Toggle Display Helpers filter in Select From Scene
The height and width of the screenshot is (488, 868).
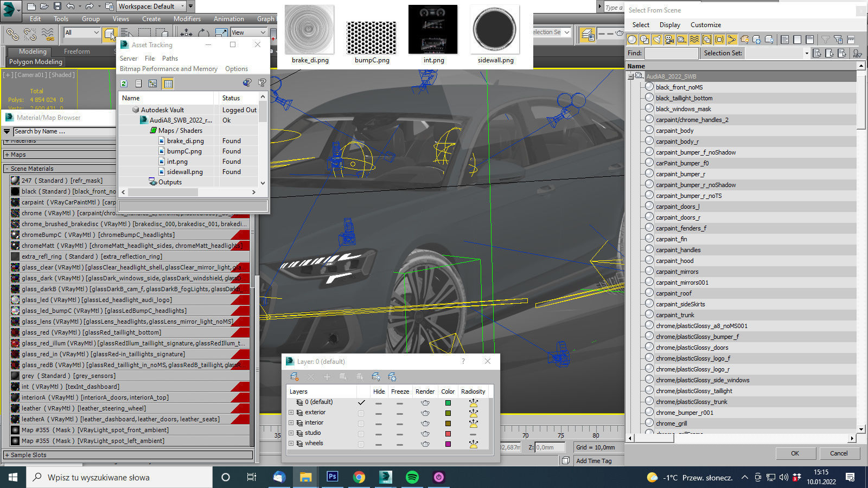[681, 40]
